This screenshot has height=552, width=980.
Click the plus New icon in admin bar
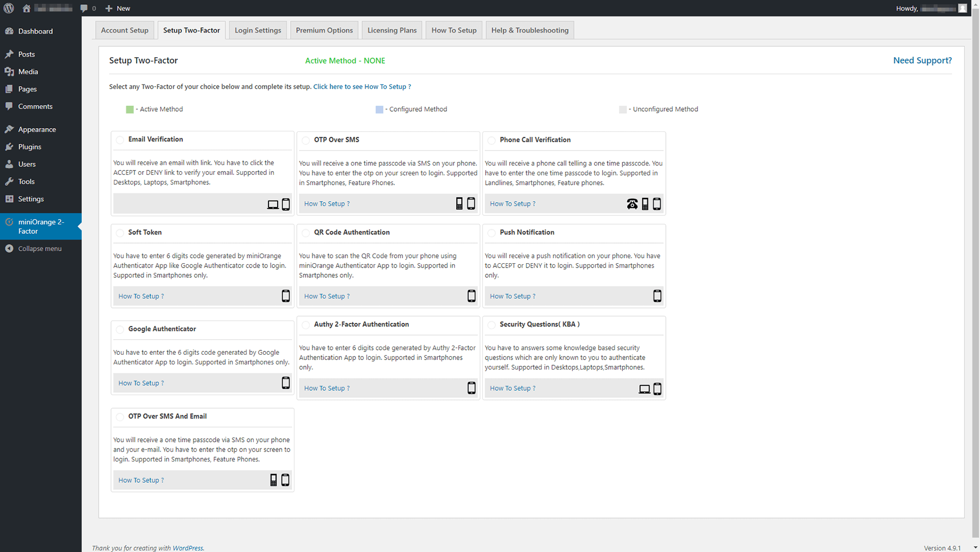[x=109, y=8]
